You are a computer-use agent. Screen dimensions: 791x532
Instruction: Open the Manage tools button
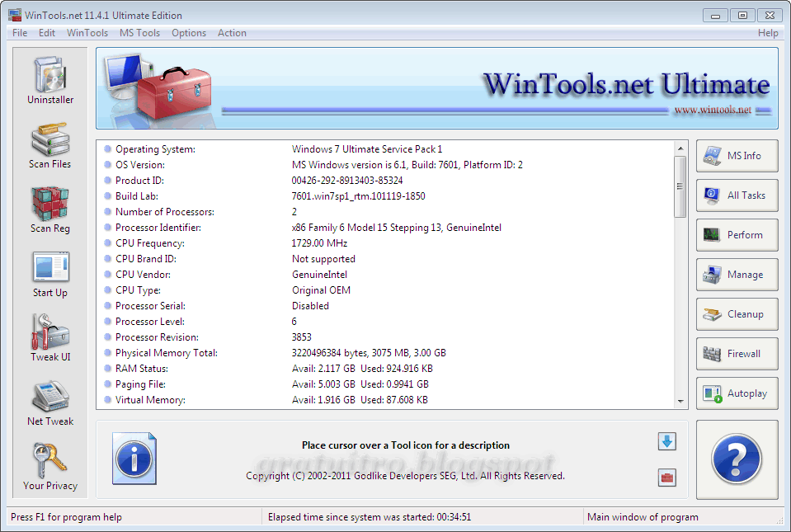(x=737, y=275)
